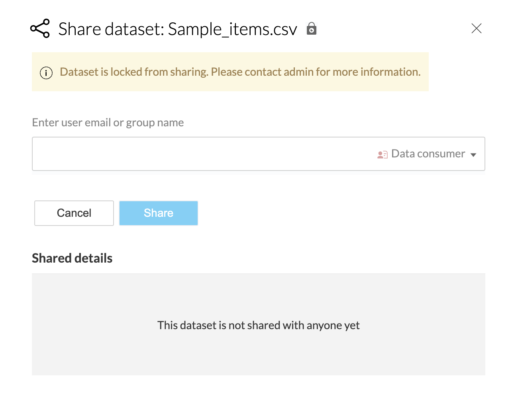Image resolution: width=518 pixels, height=420 pixels.
Task: Expand the role dropdown arrow
Action: pyautogui.click(x=473, y=155)
